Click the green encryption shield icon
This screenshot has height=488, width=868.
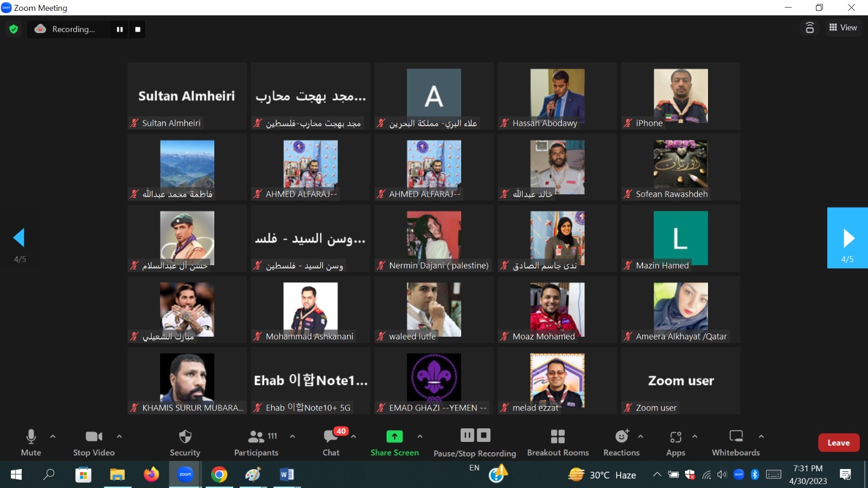click(x=14, y=29)
